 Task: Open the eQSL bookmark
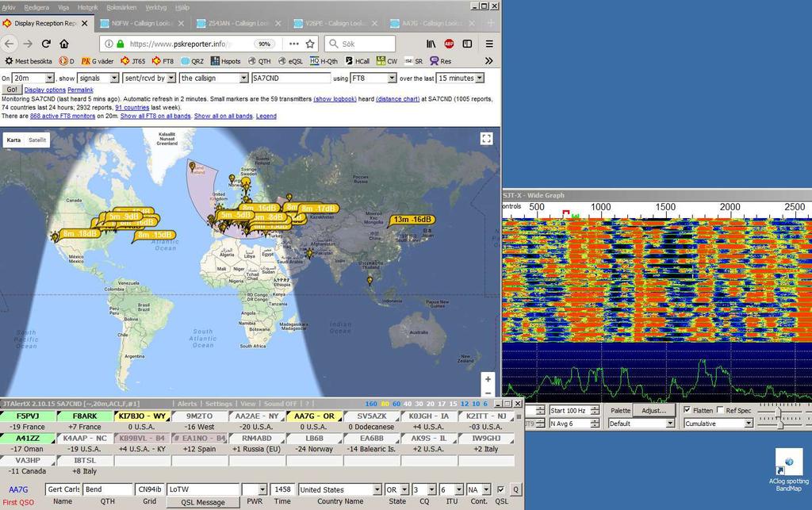pos(290,61)
